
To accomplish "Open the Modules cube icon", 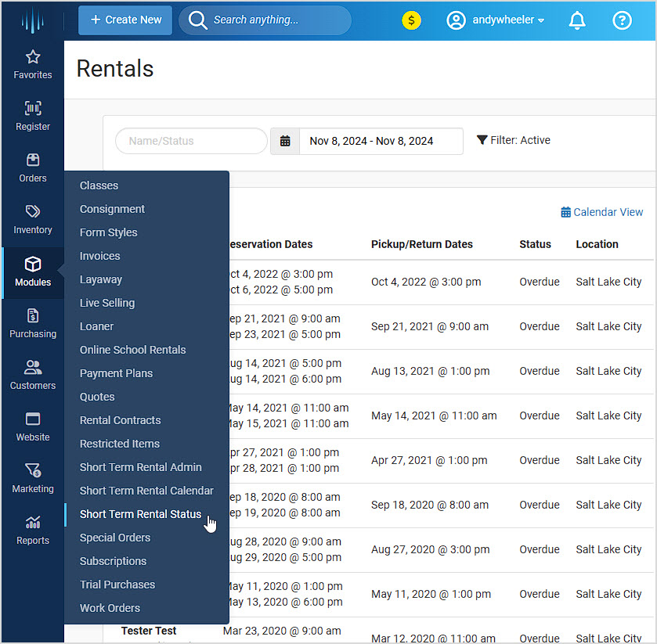I will pos(33,264).
